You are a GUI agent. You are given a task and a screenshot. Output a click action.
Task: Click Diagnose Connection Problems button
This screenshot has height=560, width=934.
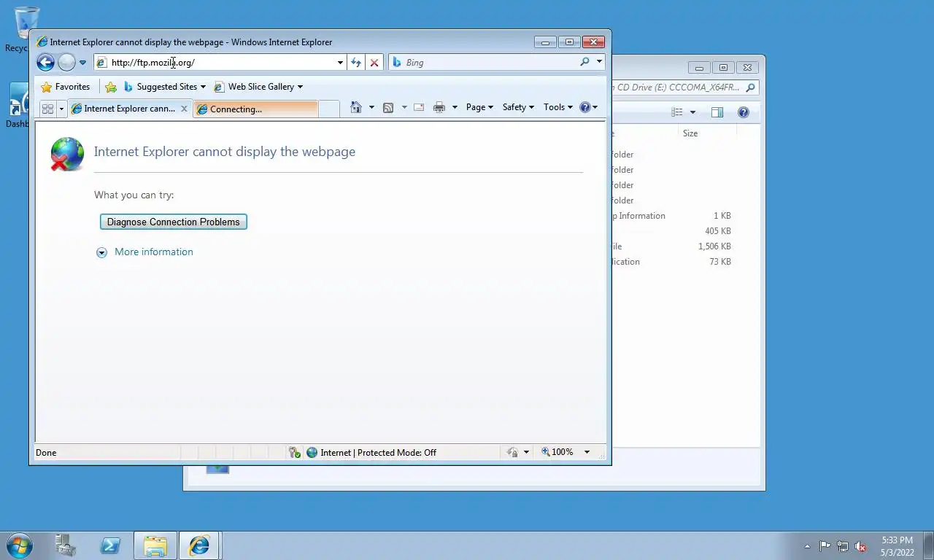pos(174,222)
